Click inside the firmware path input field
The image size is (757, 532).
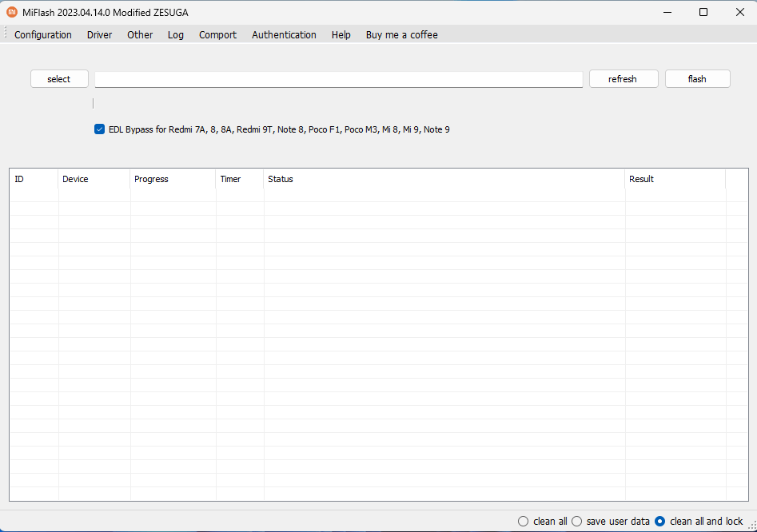coord(338,78)
